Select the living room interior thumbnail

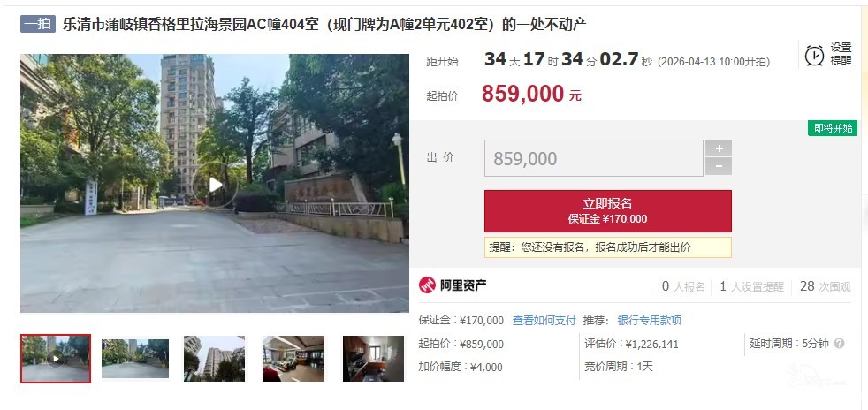(293, 359)
